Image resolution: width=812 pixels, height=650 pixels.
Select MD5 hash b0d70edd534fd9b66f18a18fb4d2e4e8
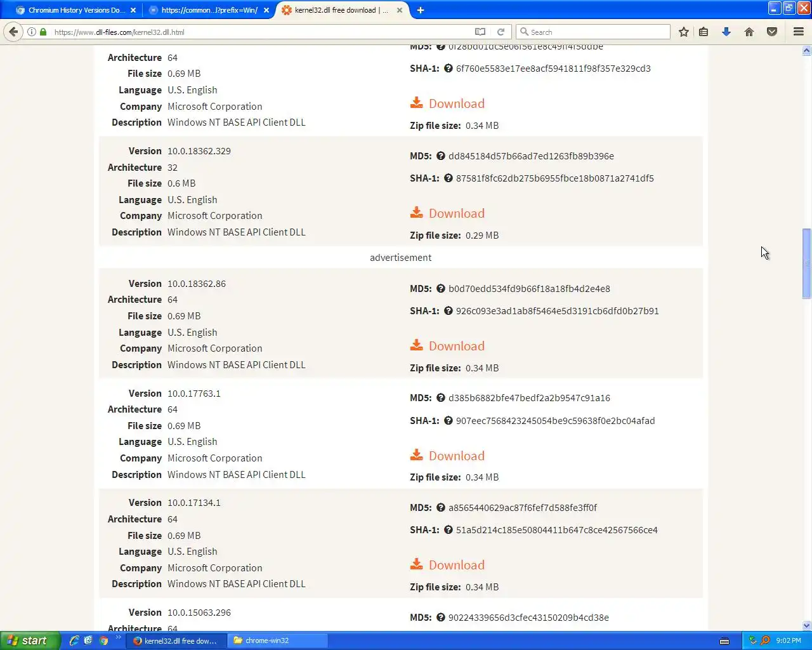[x=529, y=289]
